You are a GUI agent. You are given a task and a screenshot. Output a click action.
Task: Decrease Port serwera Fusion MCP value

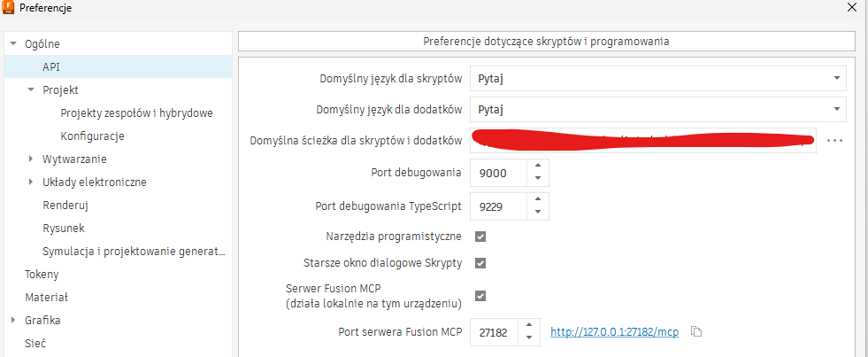(x=528, y=337)
